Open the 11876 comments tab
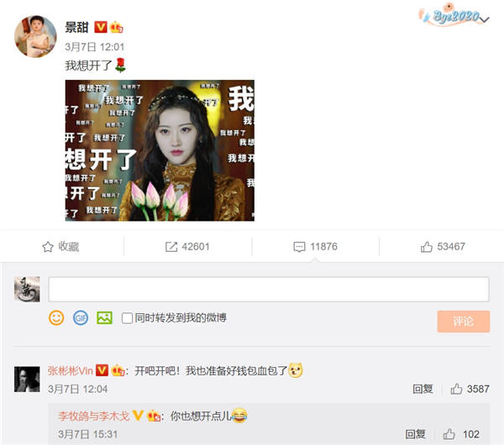Viewport: 504px width, 445px height. pos(315,247)
